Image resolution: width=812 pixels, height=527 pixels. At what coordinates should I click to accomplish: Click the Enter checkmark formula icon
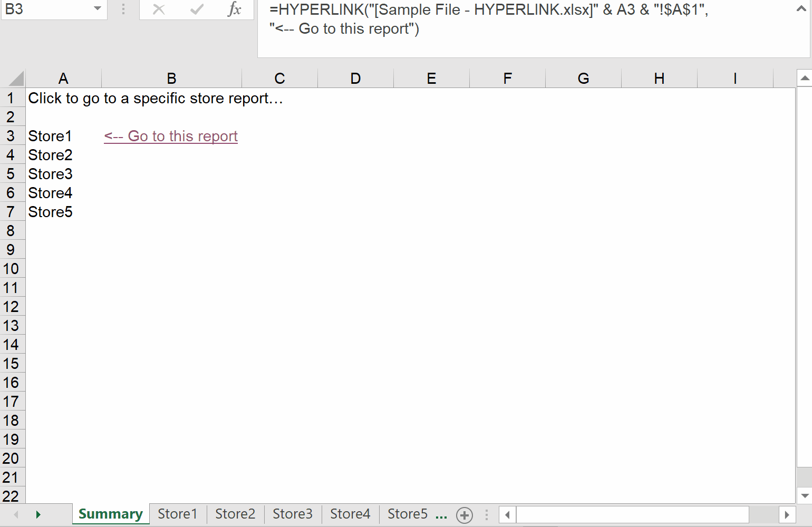(x=197, y=9)
